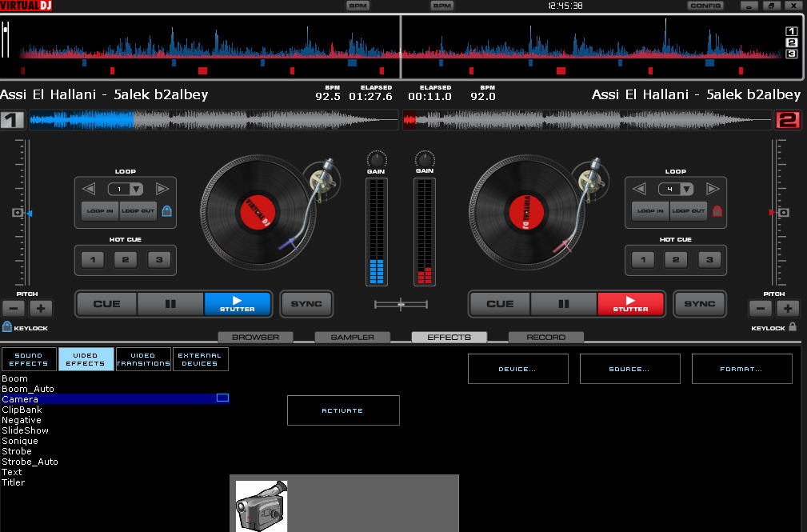807x532 pixels.
Task: Decrease right deck pitch with minus button
Action: coord(760,309)
